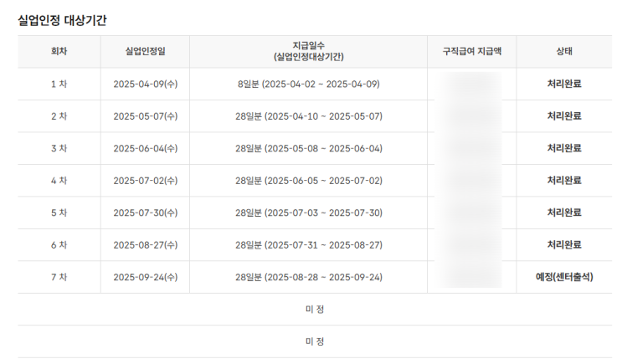Select the 2025-05-08 ~ 2025-06-04 period cell
This screenshot has width=622, height=364.
coord(308,148)
